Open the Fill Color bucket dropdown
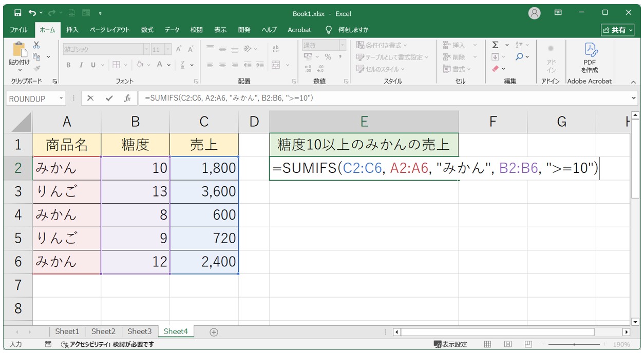Screen dimensions: 644x353 pyautogui.click(x=149, y=65)
